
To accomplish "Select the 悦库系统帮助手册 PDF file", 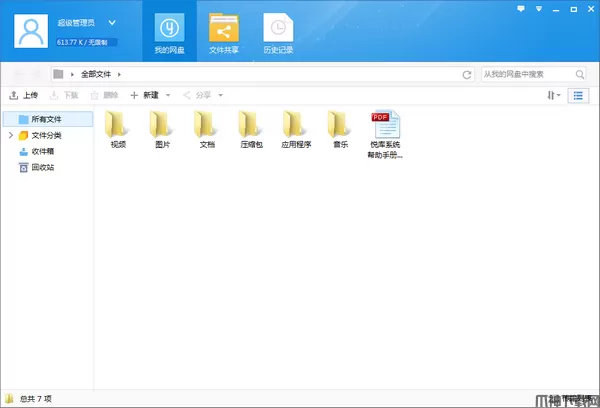I will tap(385, 130).
